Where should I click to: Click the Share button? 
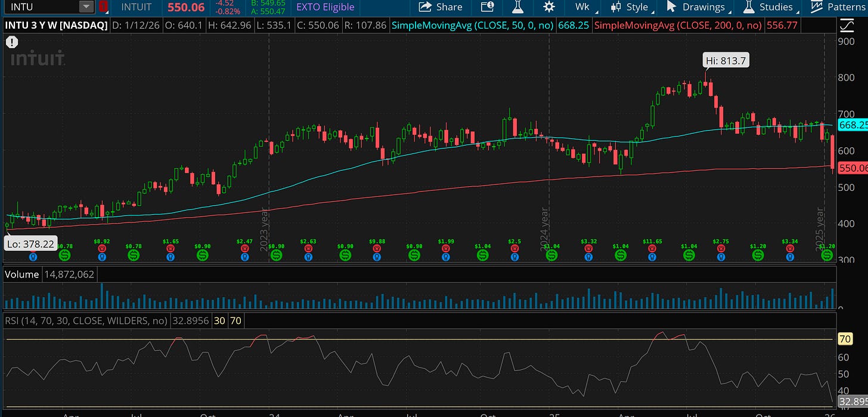pos(440,7)
